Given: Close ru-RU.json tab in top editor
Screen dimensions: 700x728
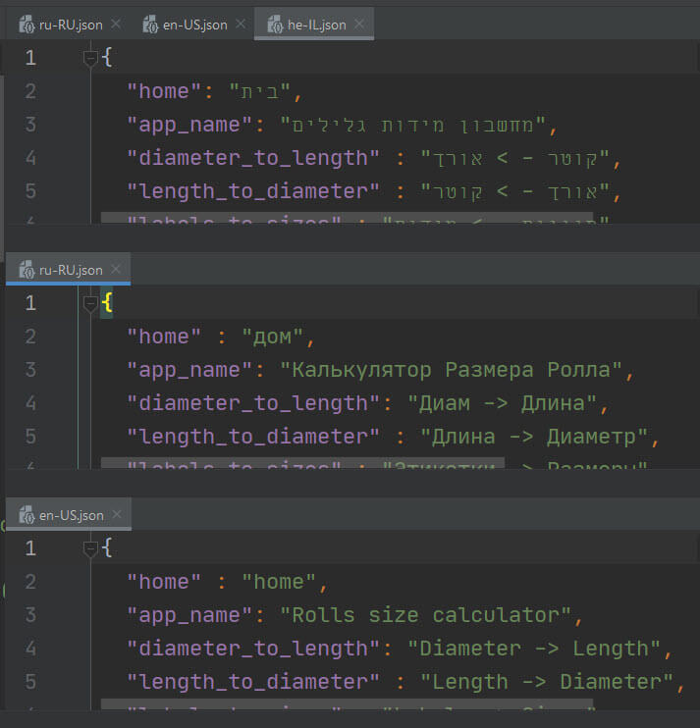Looking at the screenshot, I should [x=116, y=24].
